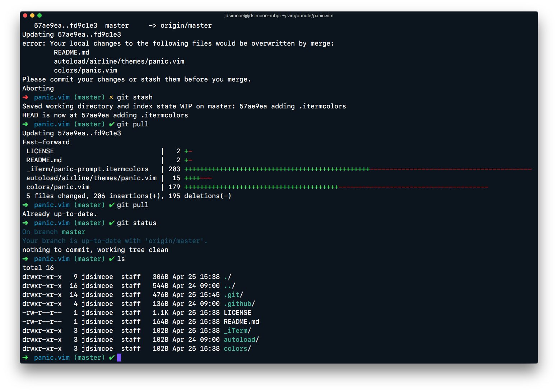Screen dimensions: 558x392
Task: Click the 'On branch master' line
Action: click(x=54, y=232)
